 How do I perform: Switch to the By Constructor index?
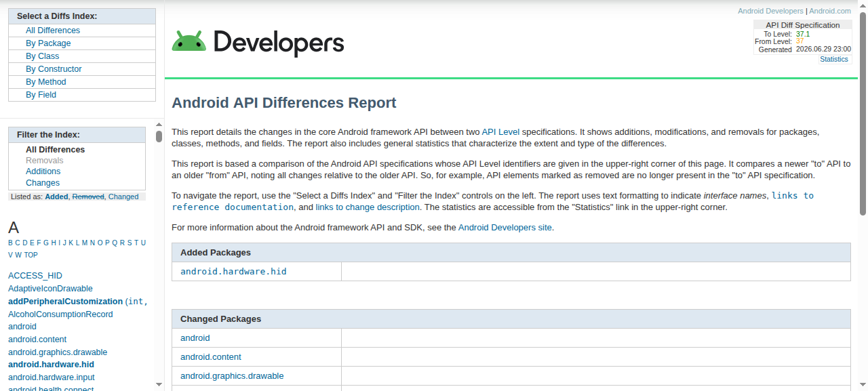54,69
